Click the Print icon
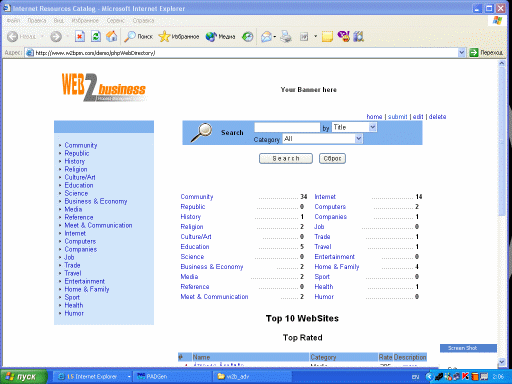This screenshot has height=384, width=512. 286,36
